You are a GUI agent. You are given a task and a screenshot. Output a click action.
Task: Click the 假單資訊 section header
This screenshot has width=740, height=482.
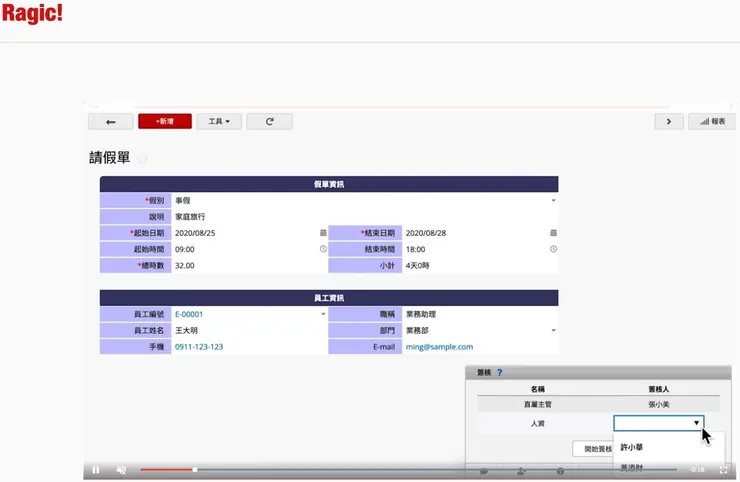329,184
